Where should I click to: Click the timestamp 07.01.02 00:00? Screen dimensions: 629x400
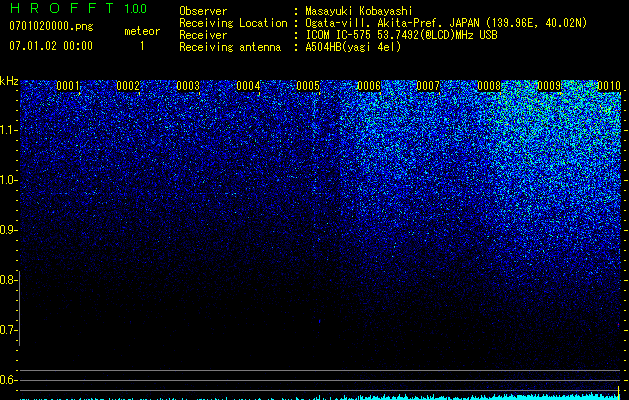[51, 46]
